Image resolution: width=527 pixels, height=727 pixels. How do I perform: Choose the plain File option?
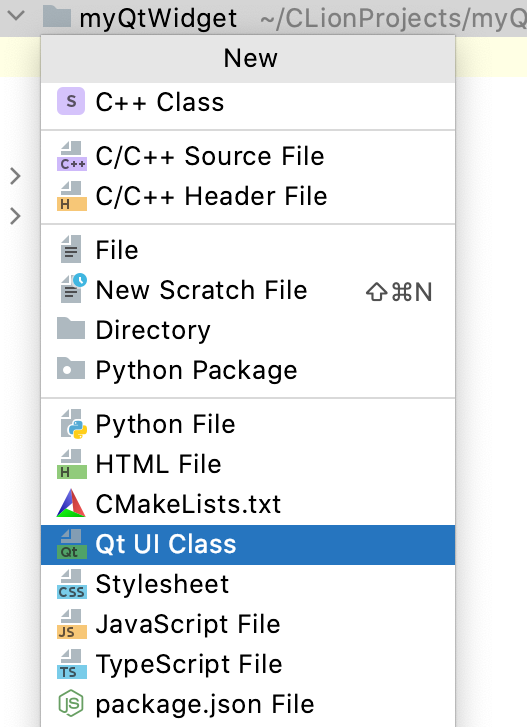pyautogui.click(x=248, y=250)
